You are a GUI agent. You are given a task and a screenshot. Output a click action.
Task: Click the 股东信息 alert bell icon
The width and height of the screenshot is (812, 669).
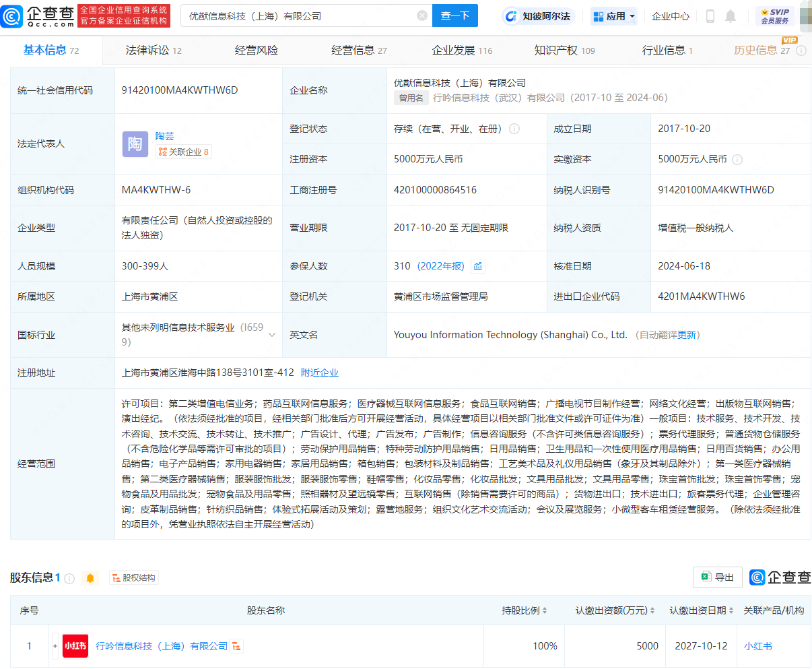90,578
